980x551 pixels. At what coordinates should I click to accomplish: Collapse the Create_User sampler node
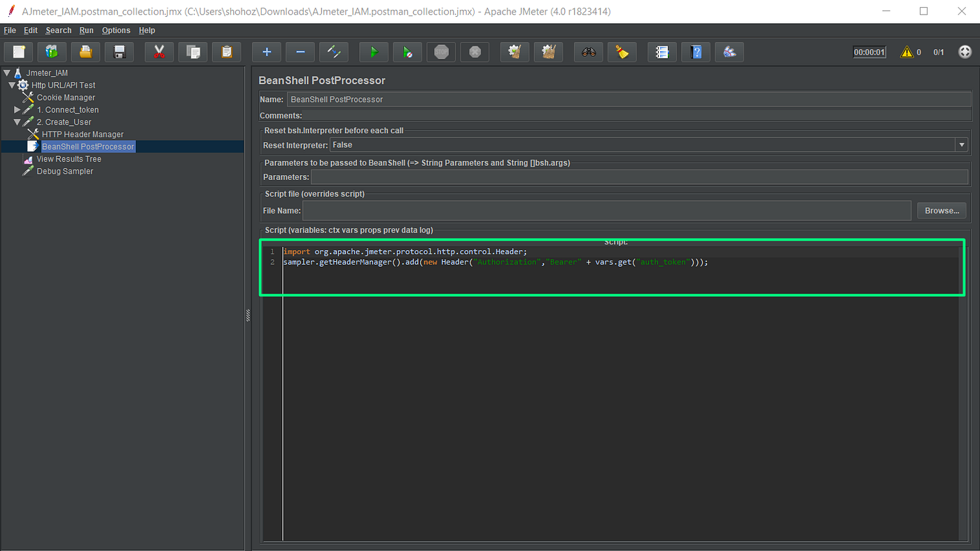[x=16, y=121]
